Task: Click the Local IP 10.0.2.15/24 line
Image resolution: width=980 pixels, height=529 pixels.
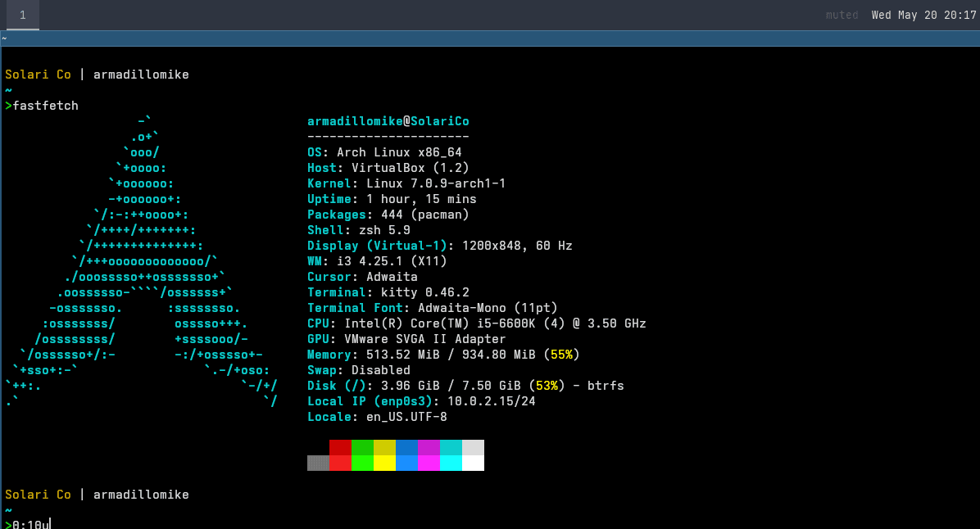Action: coord(421,401)
